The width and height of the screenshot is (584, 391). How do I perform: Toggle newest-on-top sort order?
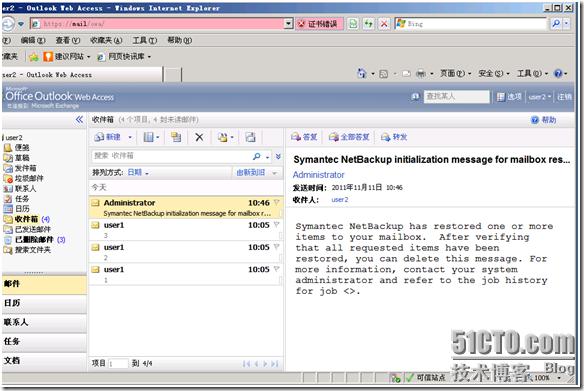pyautogui.click(x=257, y=172)
